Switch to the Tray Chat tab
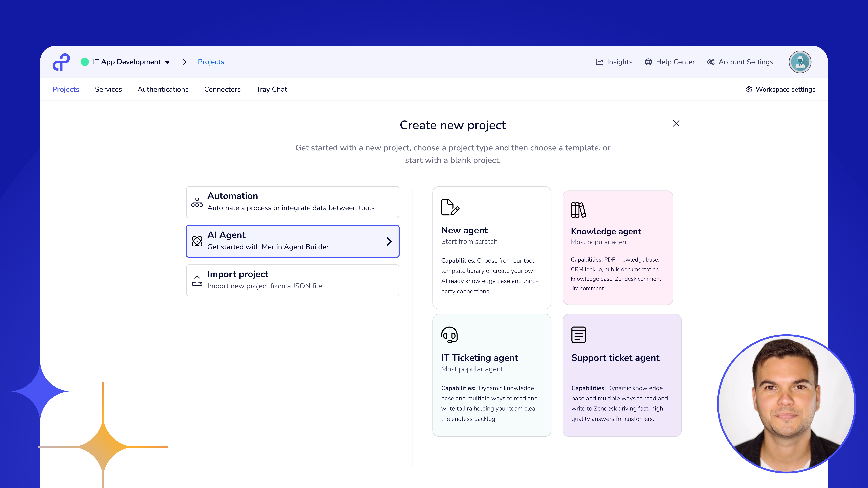 (272, 89)
